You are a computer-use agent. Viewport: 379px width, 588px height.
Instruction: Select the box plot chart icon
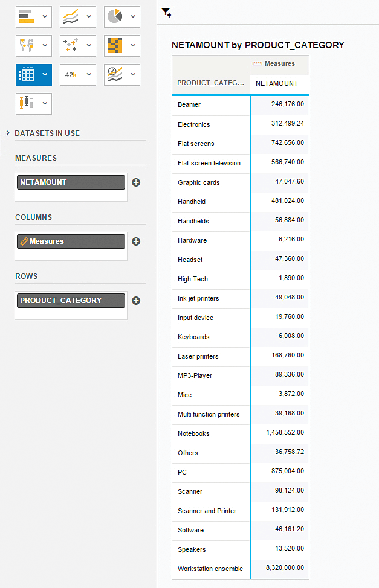(x=27, y=104)
